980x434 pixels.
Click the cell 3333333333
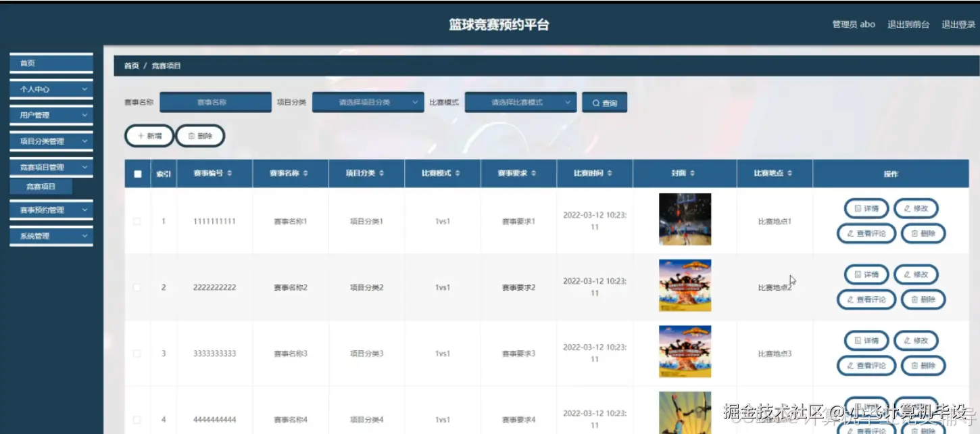[x=214, y=354]
